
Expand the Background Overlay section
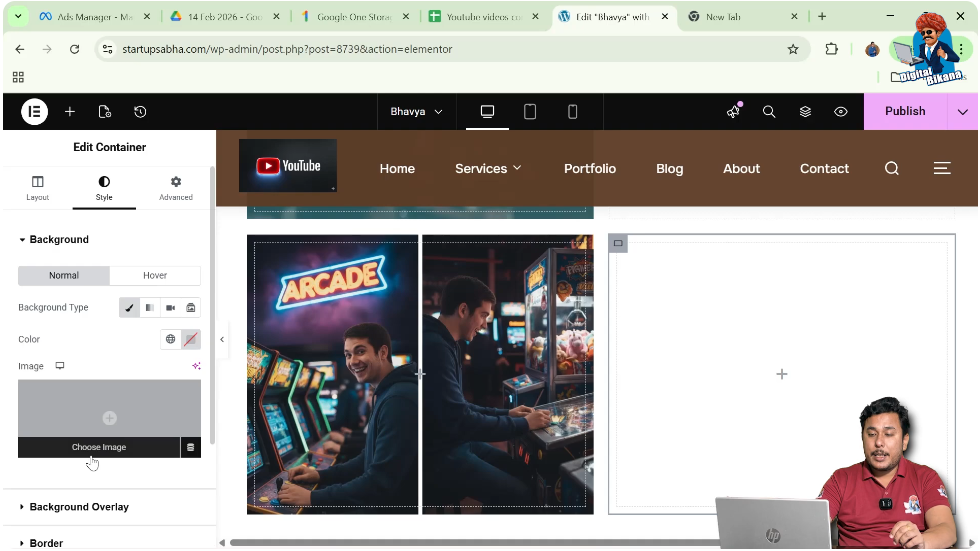click(x=79, y=507)
